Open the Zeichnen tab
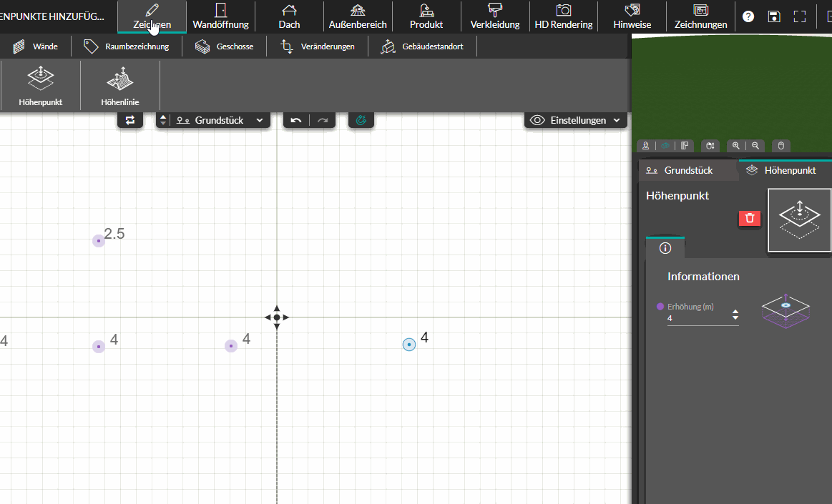This screenshot has width=832, height=504. [x=152, y=16]
